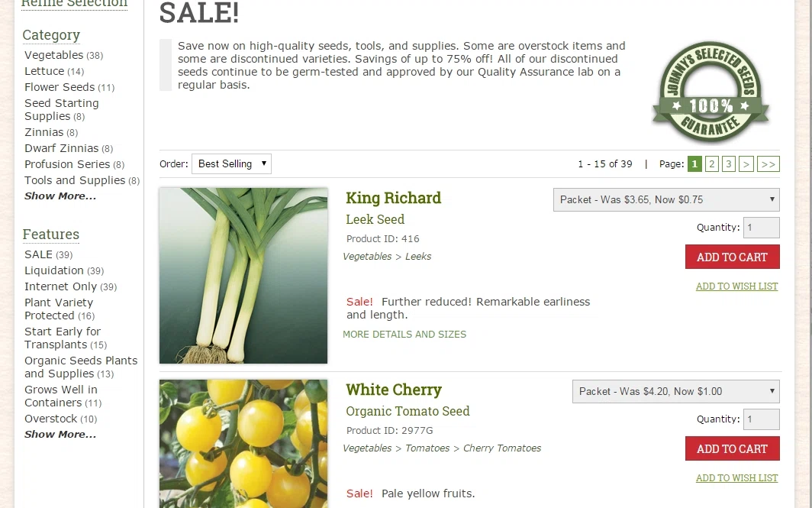
Task: Expand White Cherry packet size dropdown
Action: 675,391
